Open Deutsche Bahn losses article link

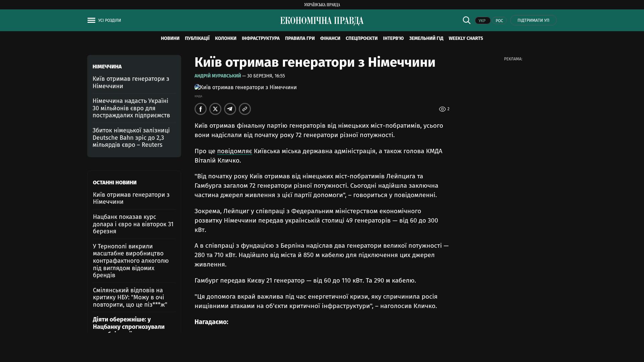pos(131,137)
